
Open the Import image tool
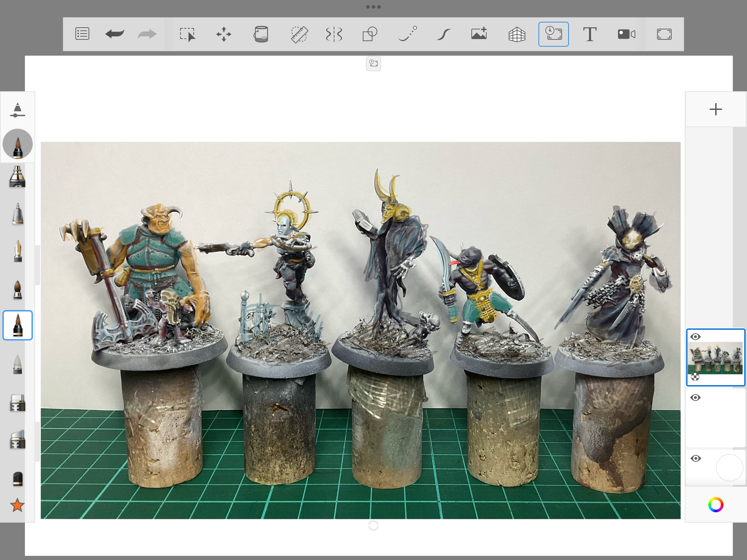click(479, 34)
